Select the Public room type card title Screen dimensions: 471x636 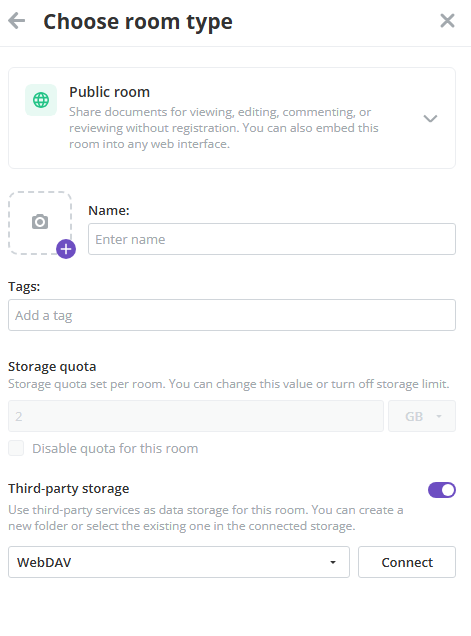click(110, 92)
